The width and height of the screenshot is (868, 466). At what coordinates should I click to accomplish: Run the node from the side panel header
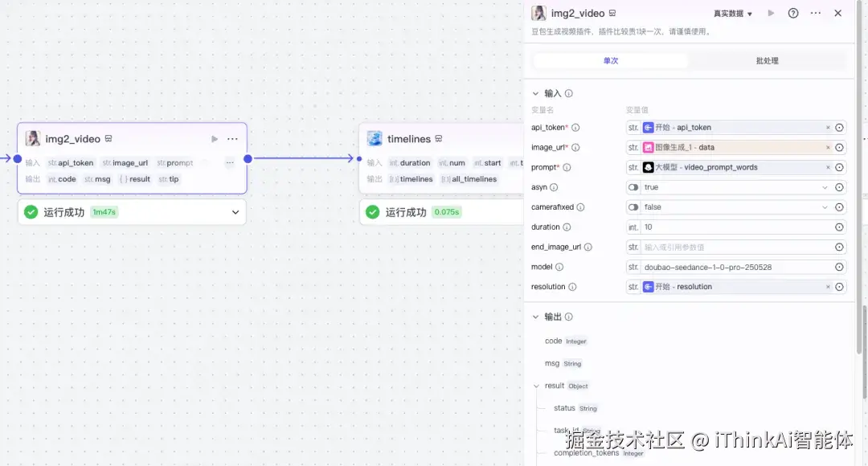[x=771, y=14]
